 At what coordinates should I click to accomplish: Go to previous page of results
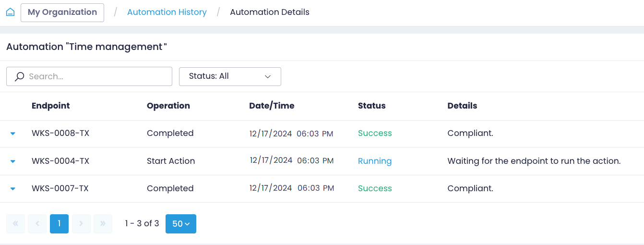37,224
